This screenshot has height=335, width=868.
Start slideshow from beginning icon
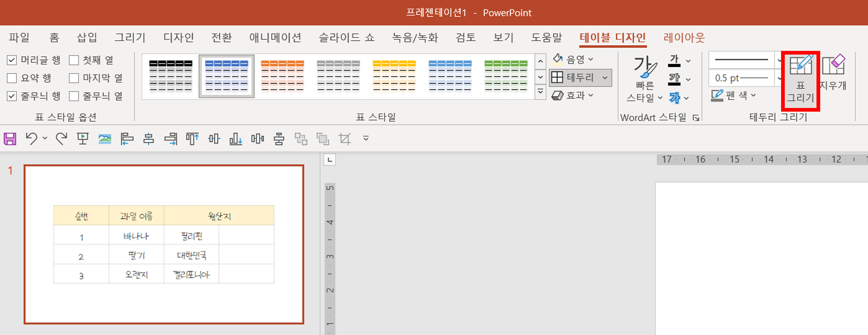tap(83, 139)
